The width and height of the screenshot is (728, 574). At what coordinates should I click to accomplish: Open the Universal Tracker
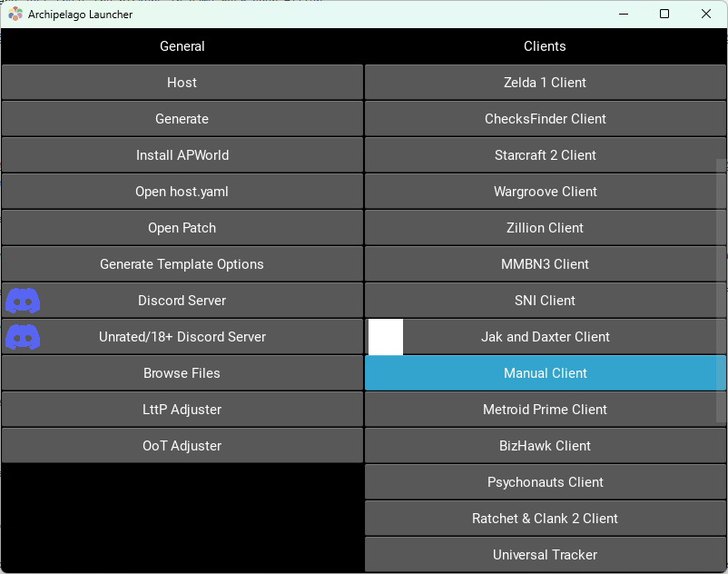(545, 554)
